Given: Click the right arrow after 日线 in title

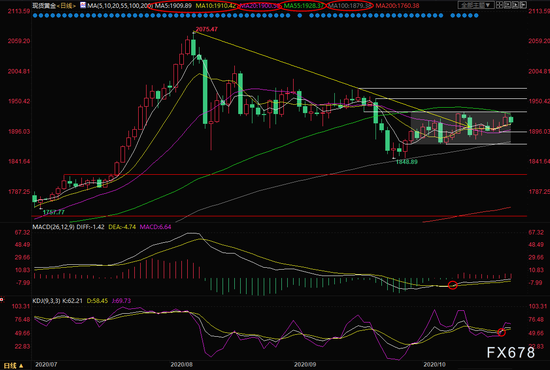Looking at the screenshot, I should click(x=74, y=6).
